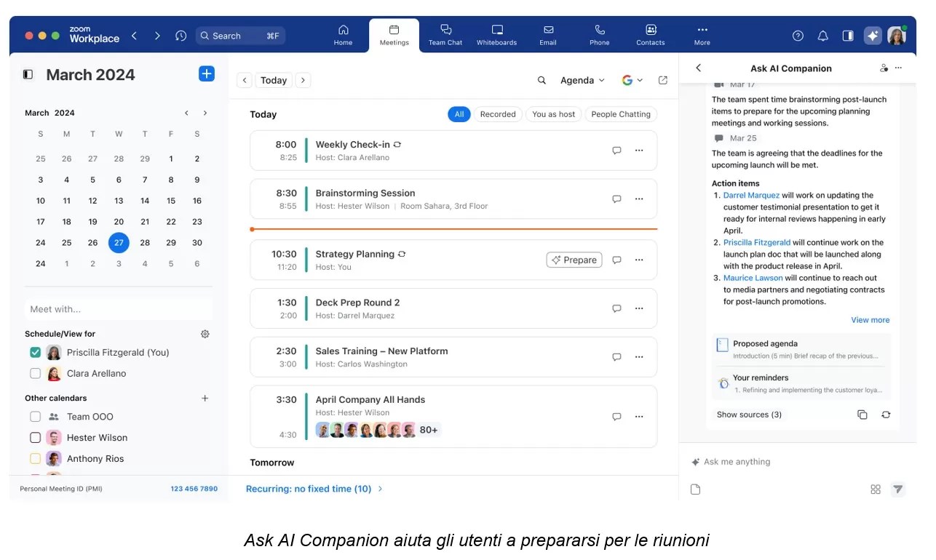Open more options for Strategy Planning
936x560 pixels.
click(x=639, y=260)
